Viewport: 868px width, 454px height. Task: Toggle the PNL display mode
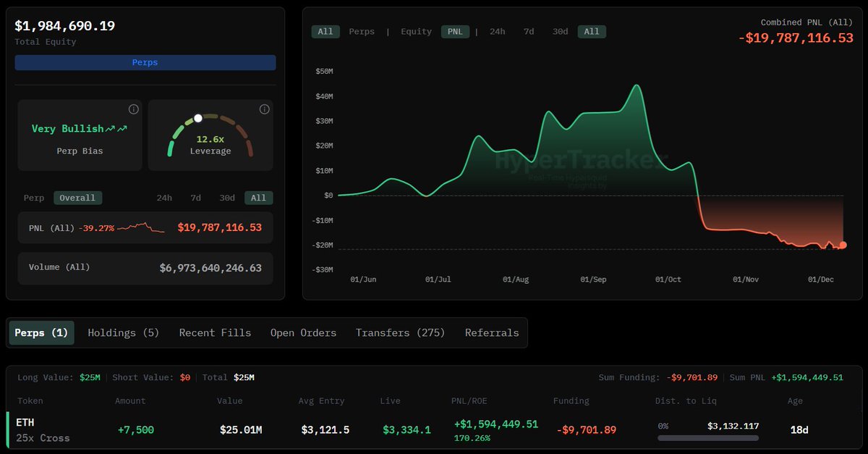pos(455,31)
